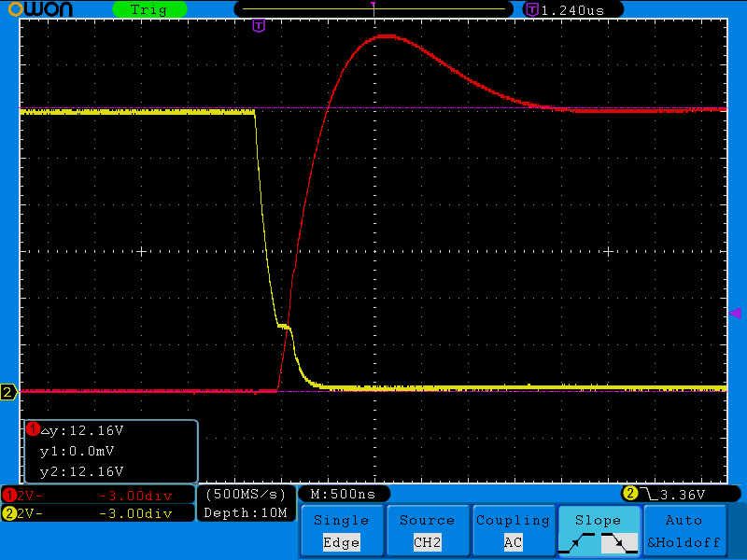Image resolution: width=747 pixels, height=560 pixels.
Task: Click the 1.240us trigger time readout
Action: (572, 10)
